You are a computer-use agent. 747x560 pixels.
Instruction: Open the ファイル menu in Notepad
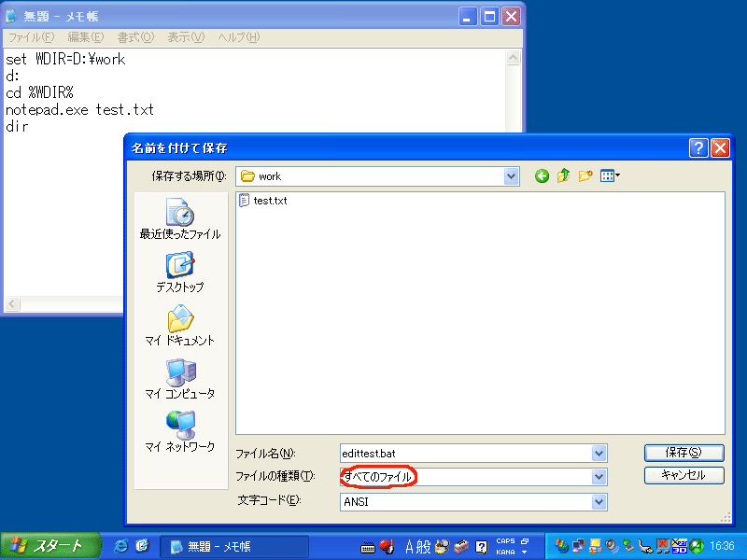31,37
